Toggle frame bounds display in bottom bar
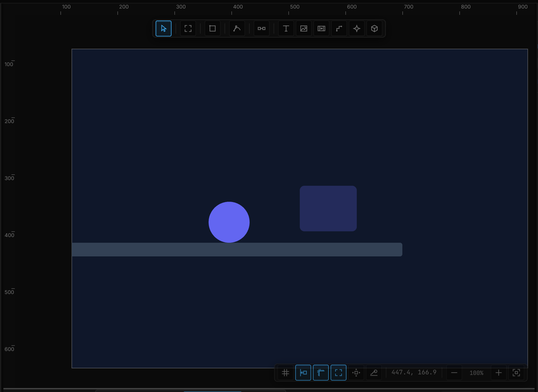Screen dimensions: 538x392 tap(339, 373)
